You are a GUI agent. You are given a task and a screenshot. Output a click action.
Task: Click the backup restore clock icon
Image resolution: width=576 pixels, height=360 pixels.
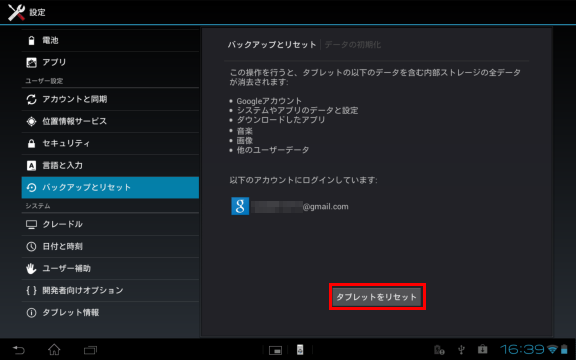pyautogui.click(x=32, y=187)
